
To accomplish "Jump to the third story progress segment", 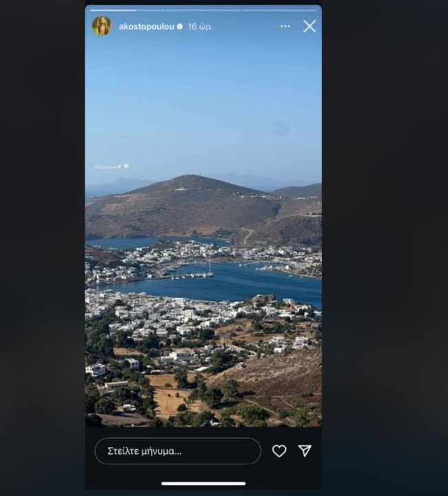I will pos(279,10).
